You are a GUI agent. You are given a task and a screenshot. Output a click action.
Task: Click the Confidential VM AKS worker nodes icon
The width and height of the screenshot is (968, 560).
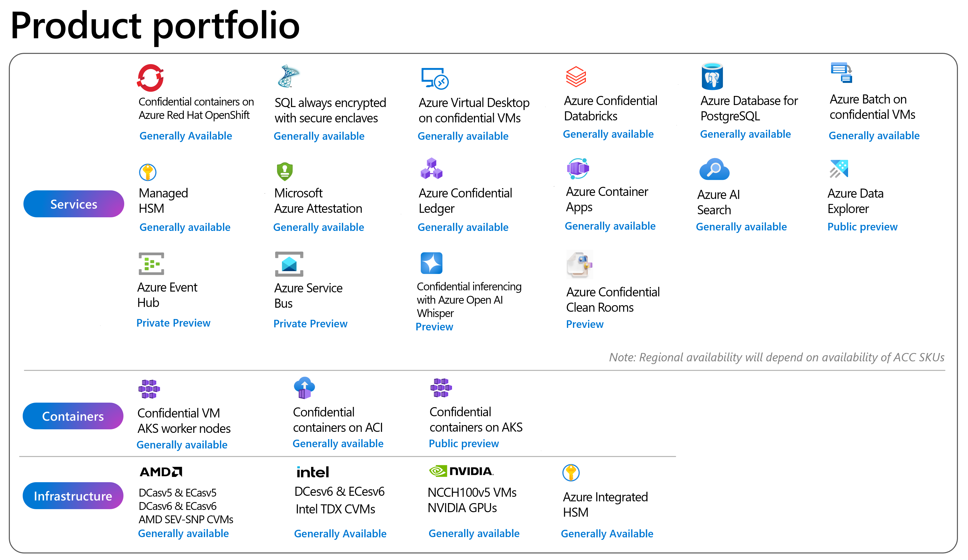[x=149, y=389]
